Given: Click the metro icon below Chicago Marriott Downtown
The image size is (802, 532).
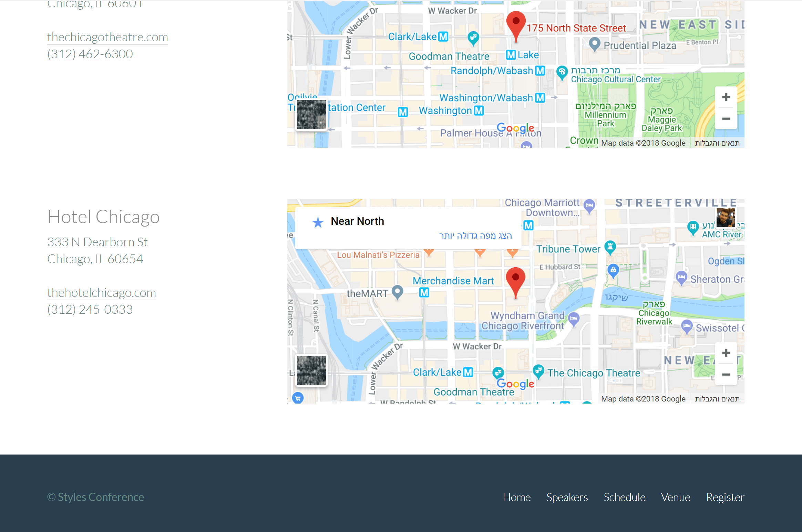Looking at the screenshot, I should pyautogui.click(x=528, y=226).
